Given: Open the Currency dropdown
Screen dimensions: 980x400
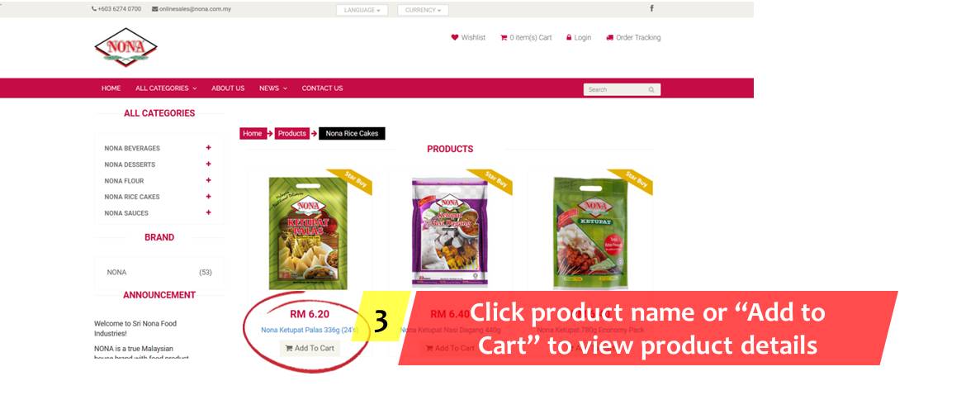Looking at the screenshot, I should click(x=423, y=10).
